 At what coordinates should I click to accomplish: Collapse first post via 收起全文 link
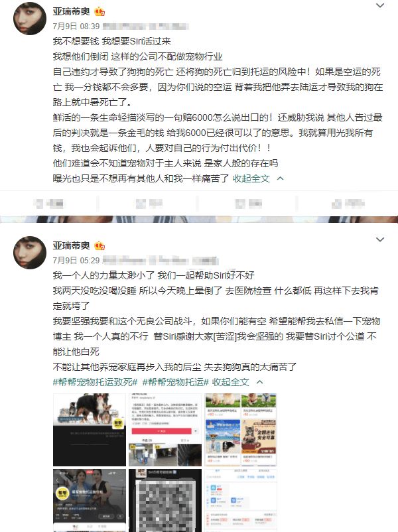pos(251,178)
